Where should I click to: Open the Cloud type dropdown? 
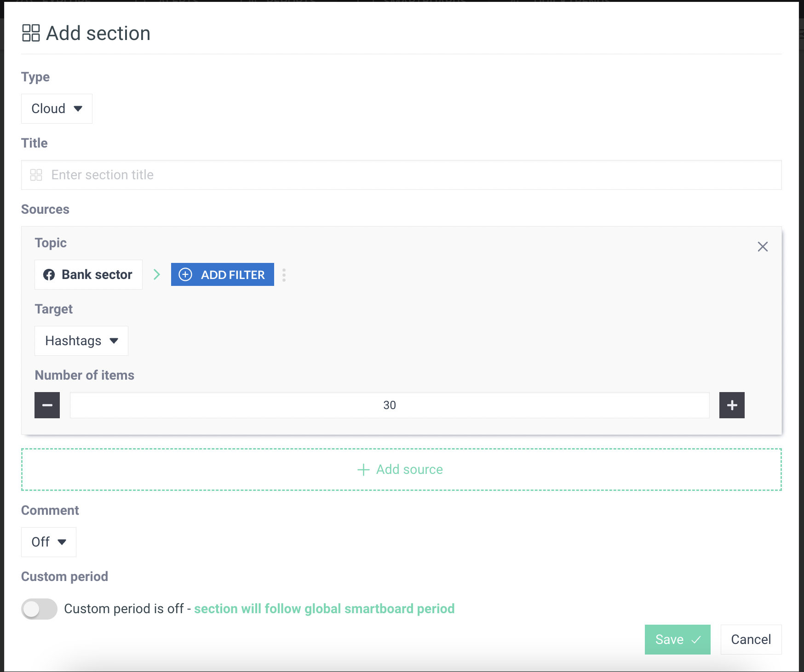(57, 109)
